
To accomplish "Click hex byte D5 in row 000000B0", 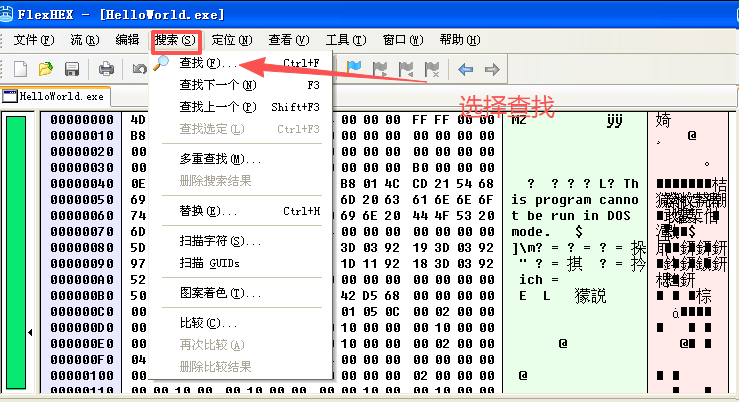I will coord(370,296).
